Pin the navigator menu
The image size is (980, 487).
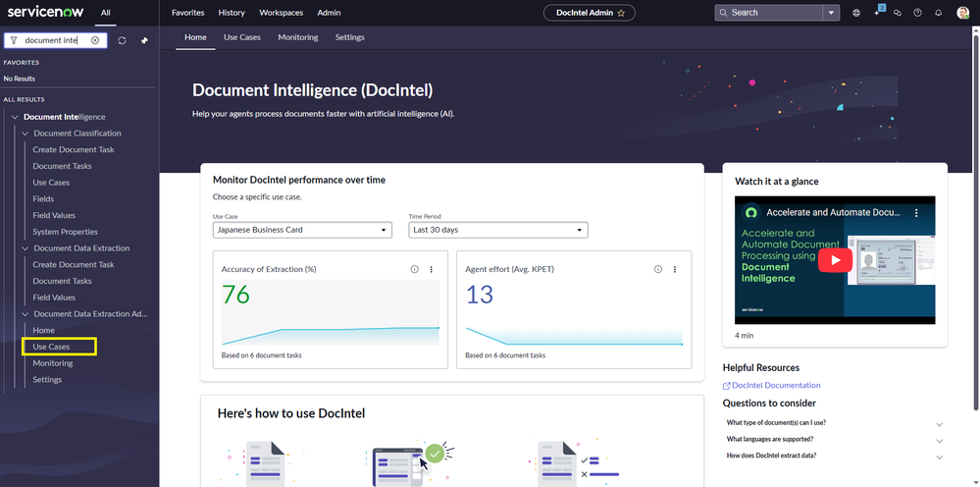click(145, 40)
